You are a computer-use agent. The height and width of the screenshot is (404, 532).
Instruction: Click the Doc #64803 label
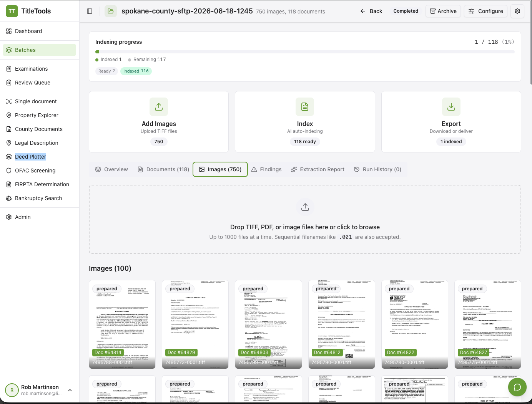(x=254, y=353)
